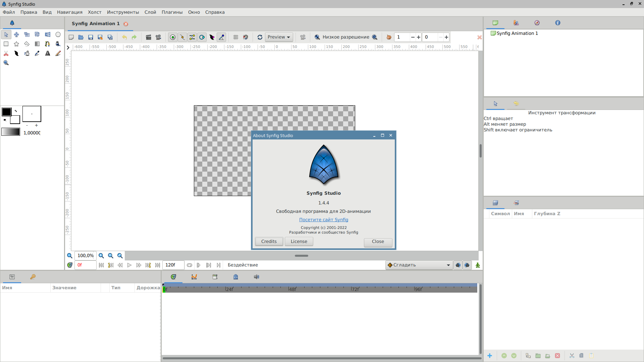Image resolution: width=644 pixels, height=362 pixels.
Task: Select the Fill bucket tool
Action: [27, 53]
